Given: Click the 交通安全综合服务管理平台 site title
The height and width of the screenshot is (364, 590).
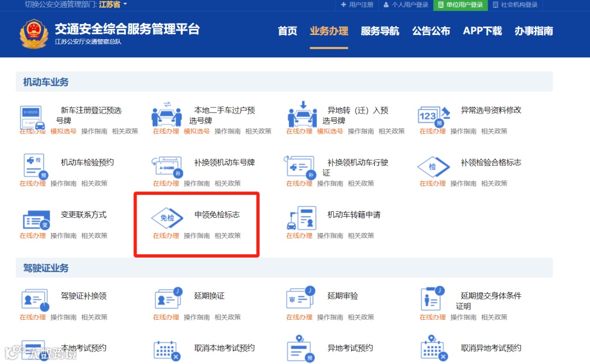Looking at the screenshot, I should [127, 29].
